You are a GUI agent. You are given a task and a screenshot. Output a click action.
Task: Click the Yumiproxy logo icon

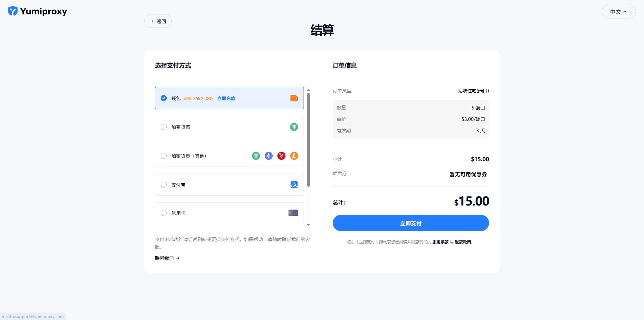point(13,11)
